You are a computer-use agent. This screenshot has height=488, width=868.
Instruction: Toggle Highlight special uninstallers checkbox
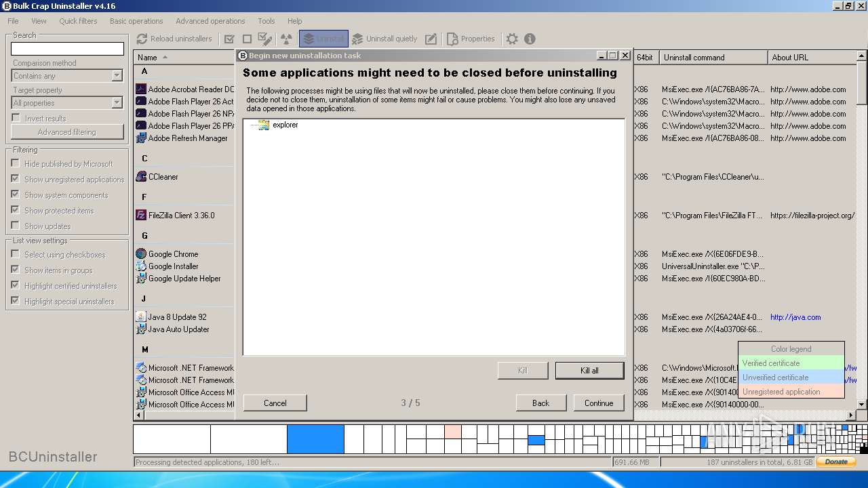[x=16, y=301]
